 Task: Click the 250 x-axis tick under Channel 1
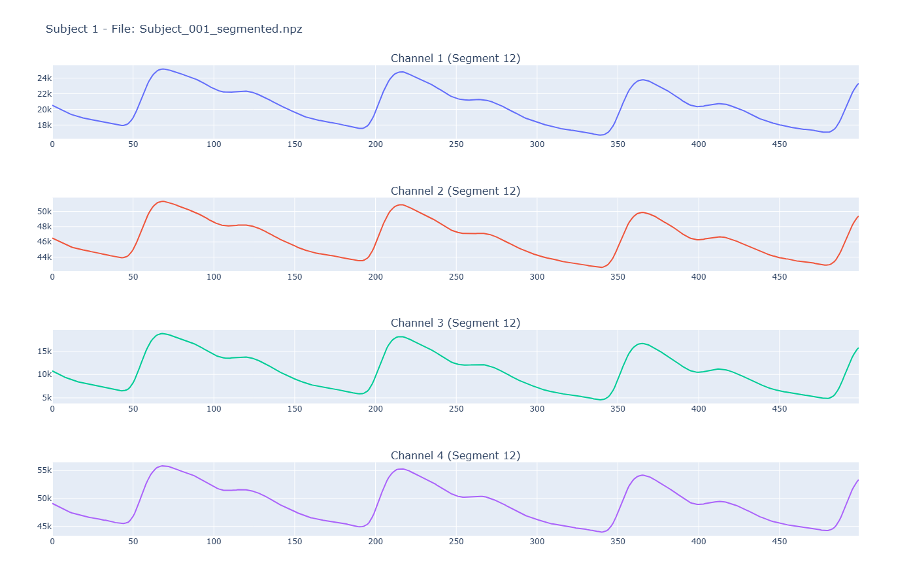tap(456, 144)
